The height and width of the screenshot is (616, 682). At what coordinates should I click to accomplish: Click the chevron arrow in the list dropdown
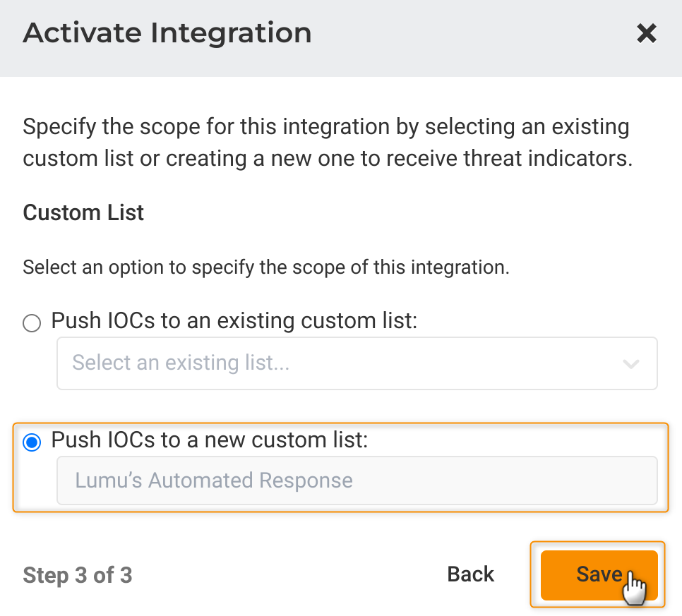(x=630, y=364)
